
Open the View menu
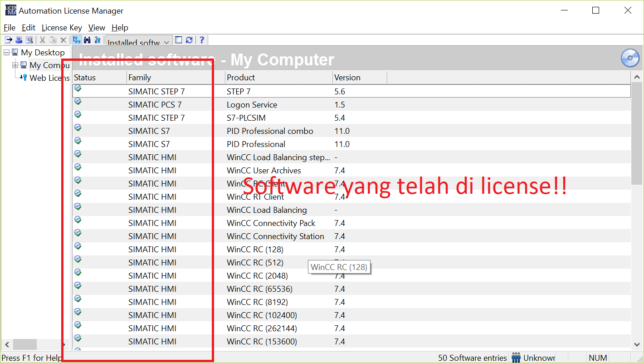point(97,28)
